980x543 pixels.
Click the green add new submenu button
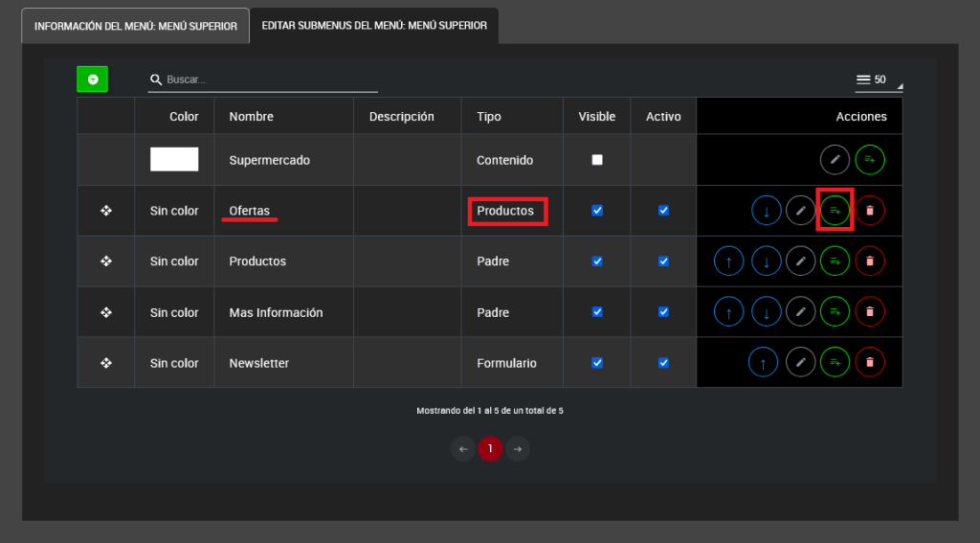pyautogui.click(x=93, y=79)
